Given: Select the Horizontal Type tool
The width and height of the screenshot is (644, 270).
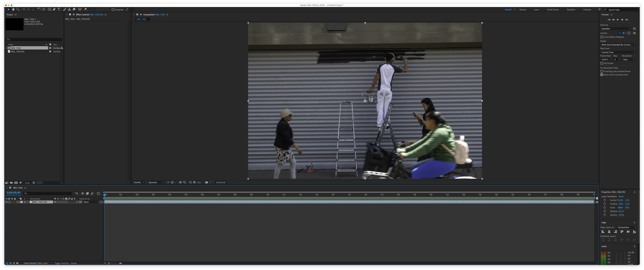Looking at the screenshot, I should 59,9.
